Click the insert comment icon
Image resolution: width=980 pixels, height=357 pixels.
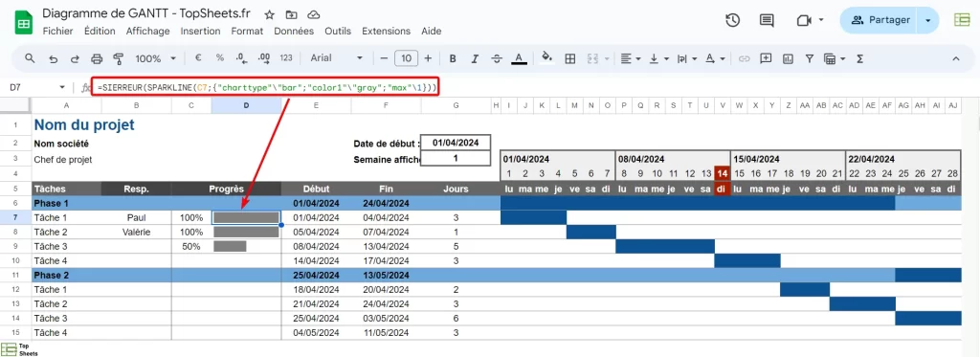[766, 58]
